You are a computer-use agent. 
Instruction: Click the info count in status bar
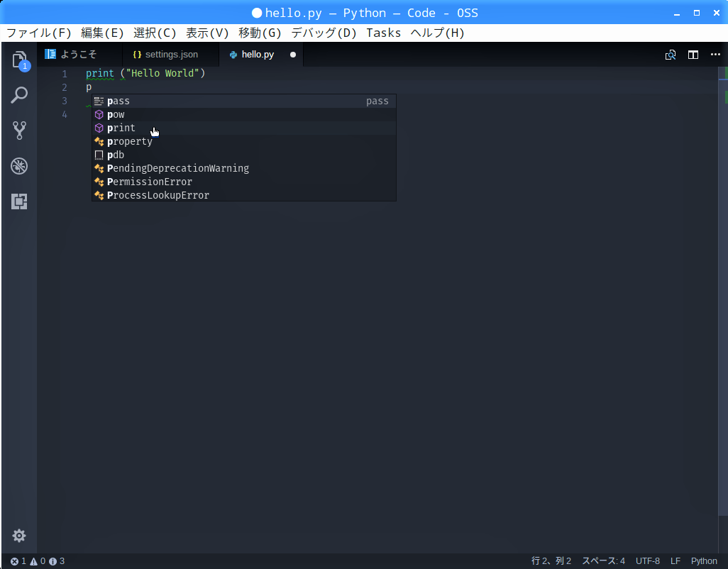coord(57,561)
